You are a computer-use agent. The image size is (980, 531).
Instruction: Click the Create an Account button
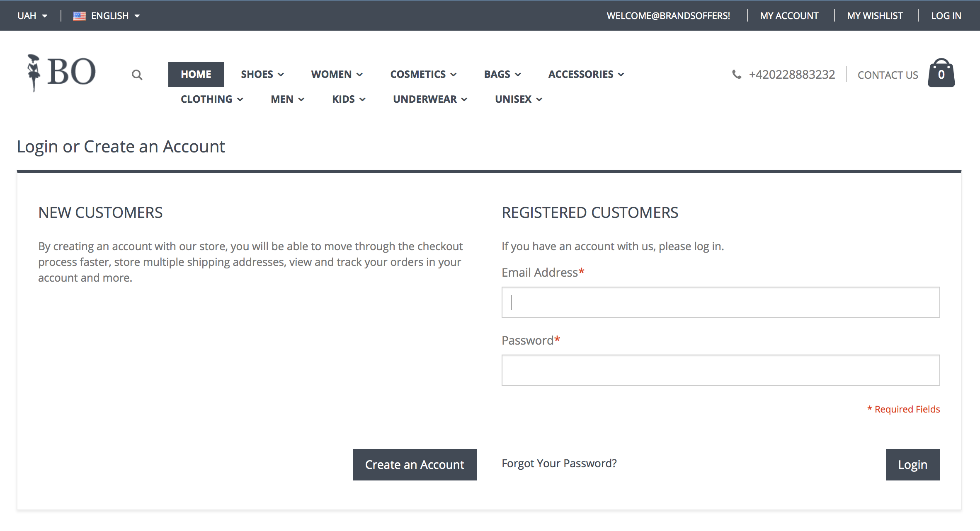(x=415, y=465)
